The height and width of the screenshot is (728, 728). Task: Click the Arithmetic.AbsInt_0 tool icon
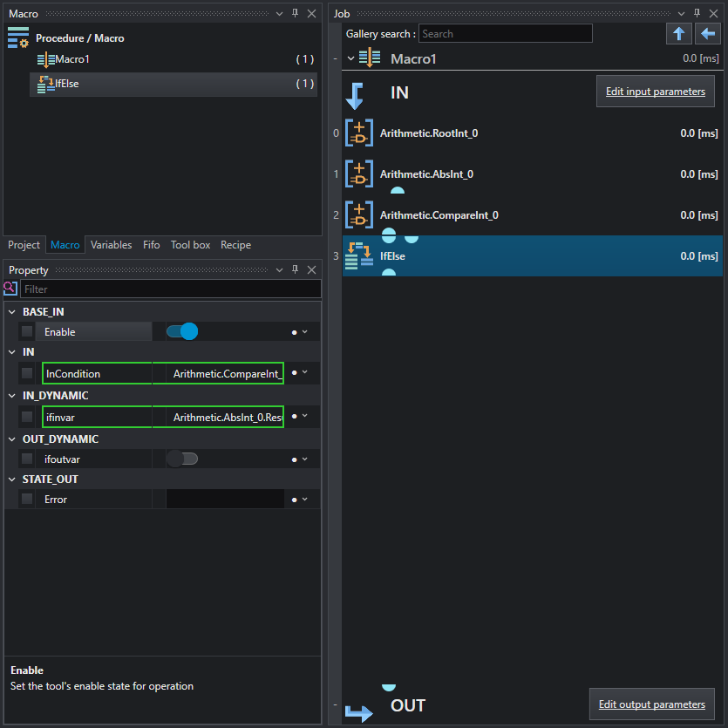[359, 174]
